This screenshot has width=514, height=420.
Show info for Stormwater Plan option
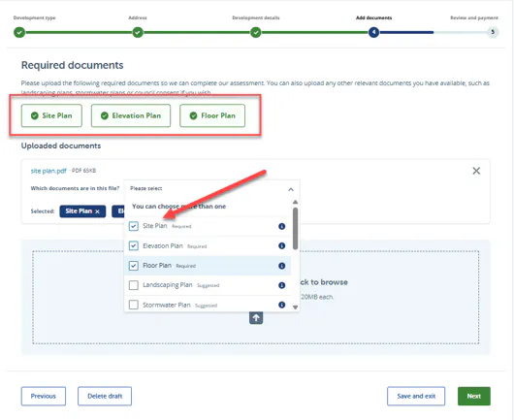pyautogui.click(x=281, y=305)
